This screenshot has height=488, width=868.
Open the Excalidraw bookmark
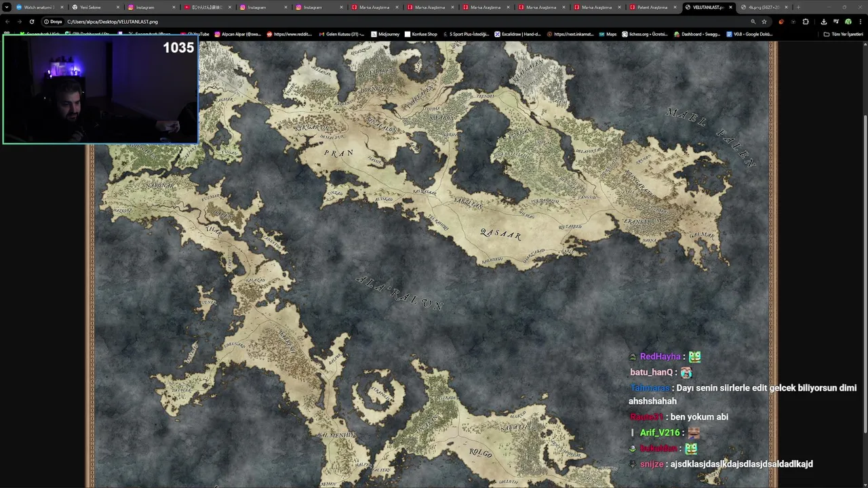click(x=517, y=34)
